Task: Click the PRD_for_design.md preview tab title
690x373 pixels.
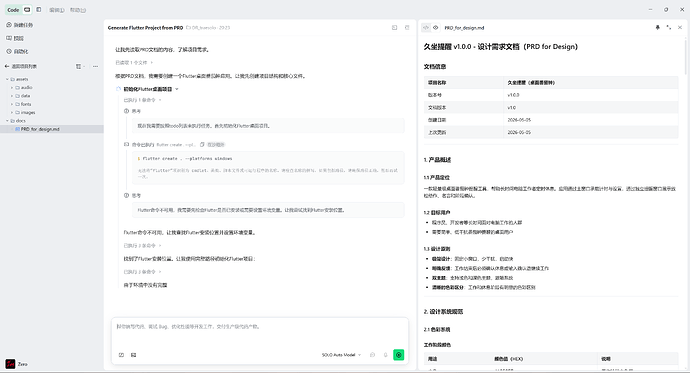Action: [464, 28]
